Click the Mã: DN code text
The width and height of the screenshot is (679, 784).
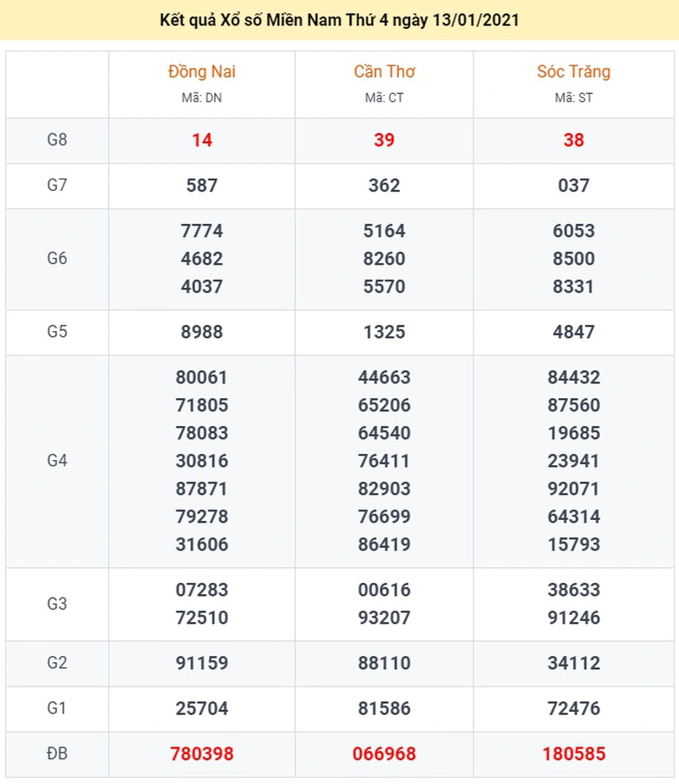click(x=202, y=98)
